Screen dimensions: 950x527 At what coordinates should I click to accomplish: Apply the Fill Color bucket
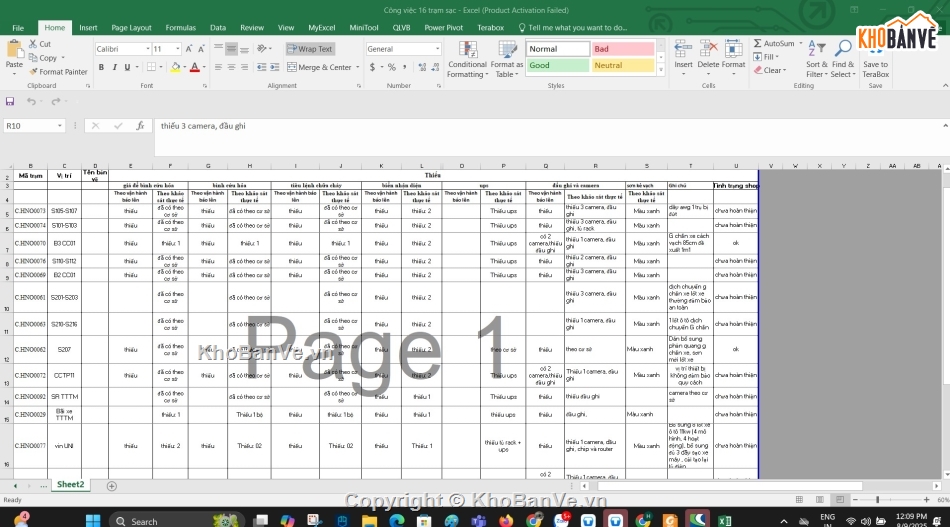coord(175,67)
